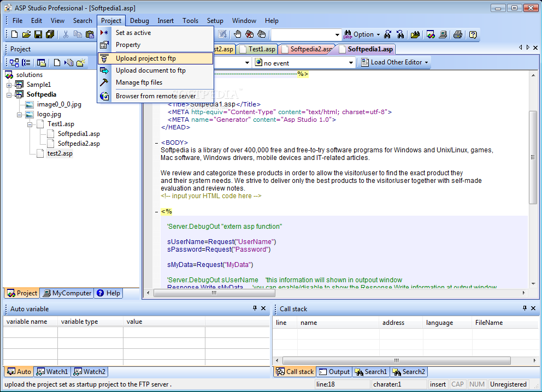
Task: Click the paste clipboard icon
Action: coord(90,34)
